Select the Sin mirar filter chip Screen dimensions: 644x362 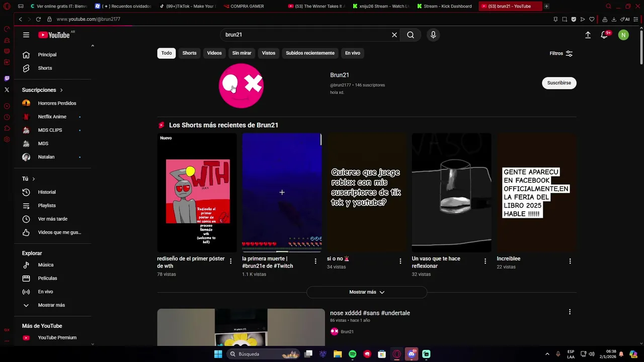[242, 53]
